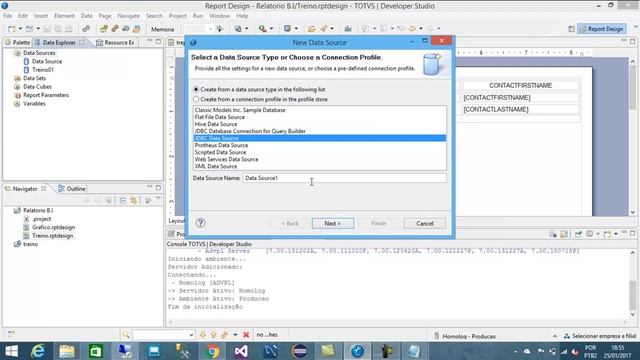
Task: Select Flat File Data Source
Action: point(320,117)
